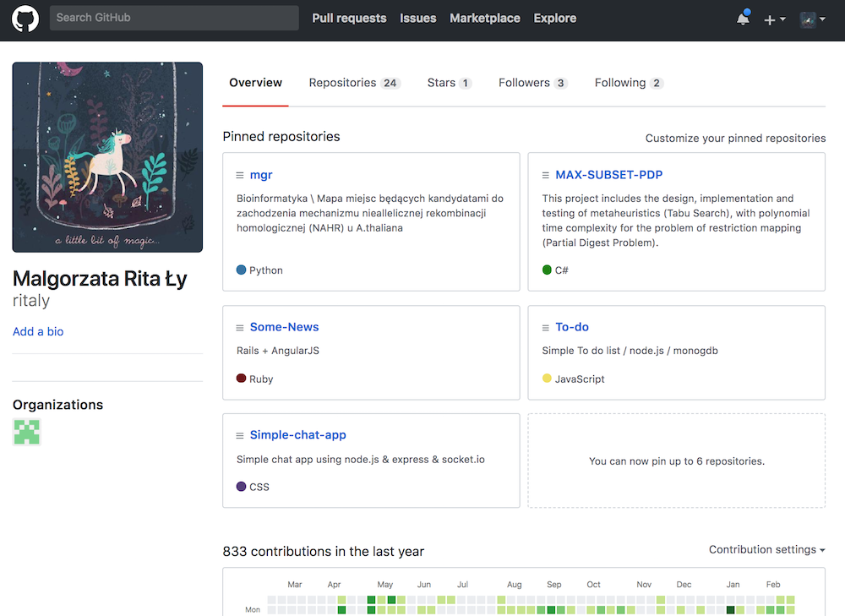The width and height of the screenshot is (845, 616).
Task: Switch to the Repositories tab
Action: tap(354, 83)
